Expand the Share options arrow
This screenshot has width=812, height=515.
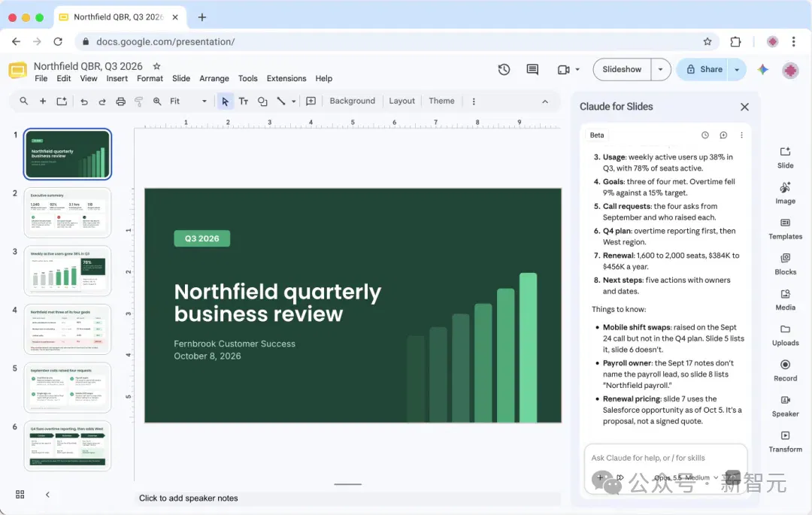pyautogui.click(x=736, y=69)
